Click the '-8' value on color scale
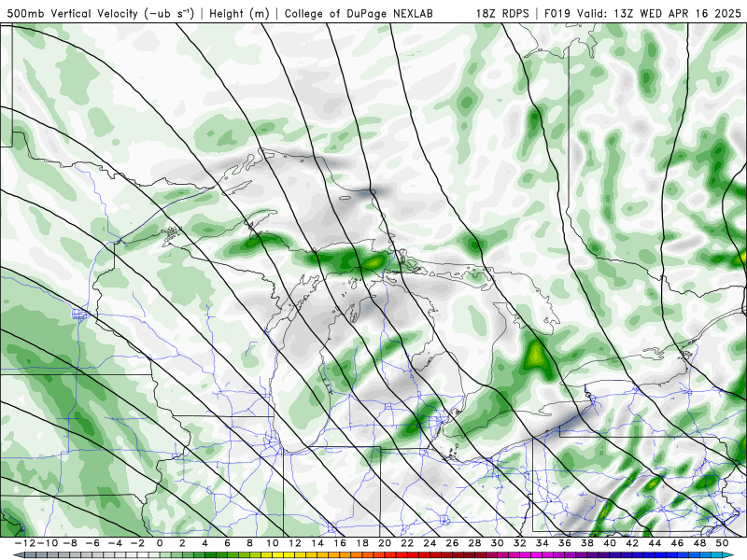Image resolution: width=747 pixels, height=560 pixels. click(x=69, y=543)
